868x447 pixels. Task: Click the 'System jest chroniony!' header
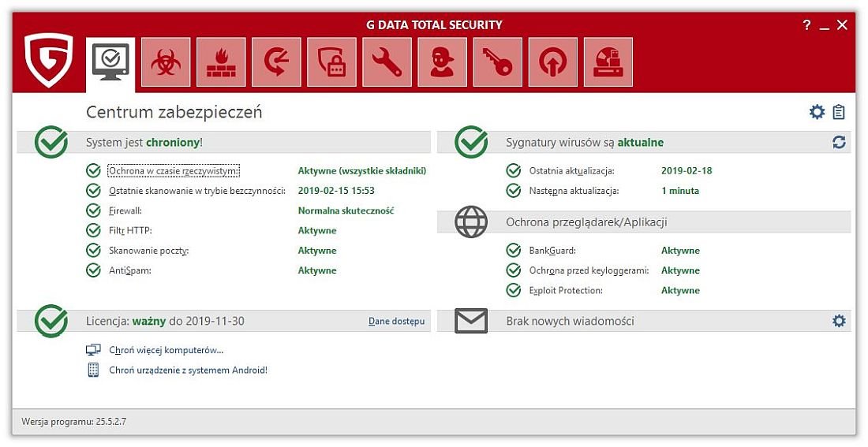point(144,142)
